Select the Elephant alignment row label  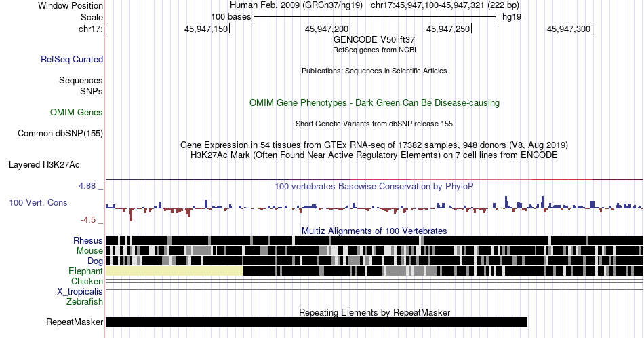click(x=85, y=271)
